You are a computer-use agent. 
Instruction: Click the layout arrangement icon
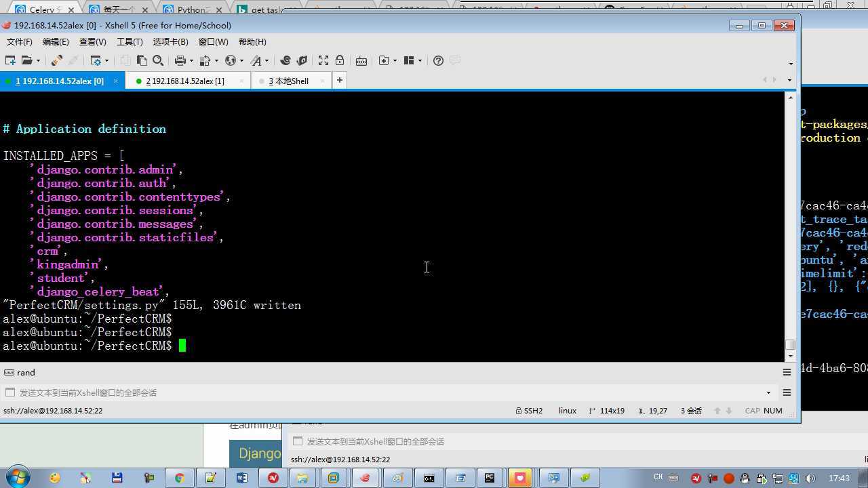[x=409, y=60]
